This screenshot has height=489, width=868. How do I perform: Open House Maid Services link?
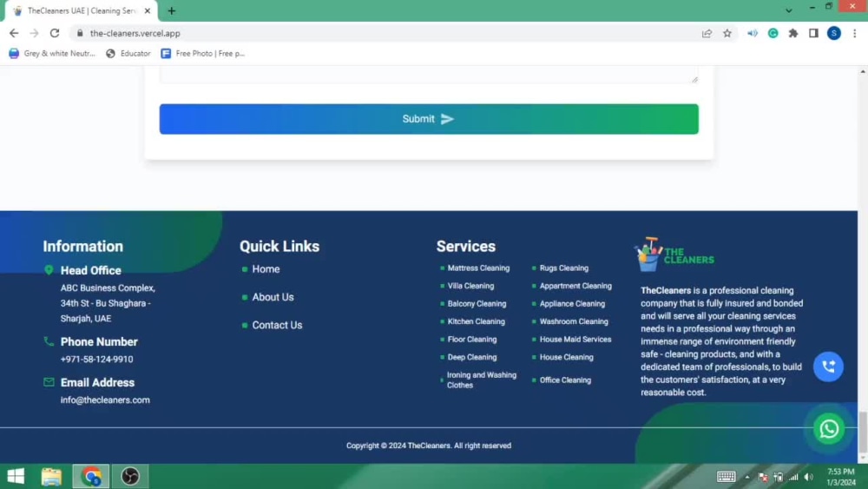coord(575,339)
